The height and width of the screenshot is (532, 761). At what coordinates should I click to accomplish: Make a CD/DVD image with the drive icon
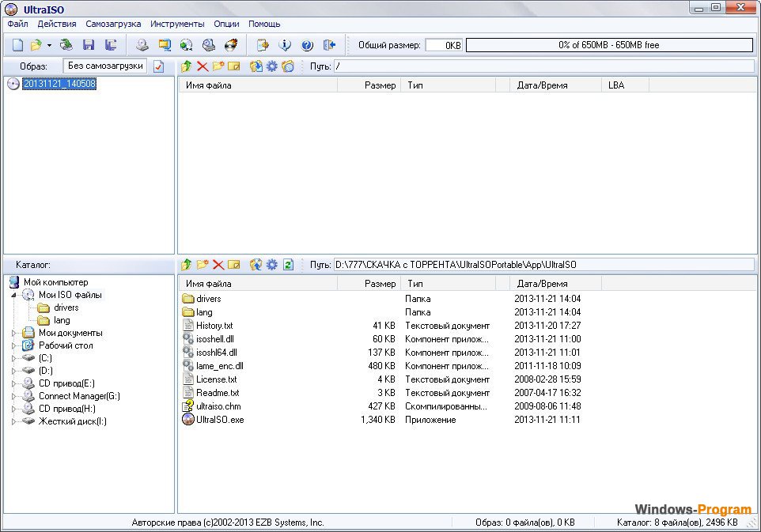[142, 45]
